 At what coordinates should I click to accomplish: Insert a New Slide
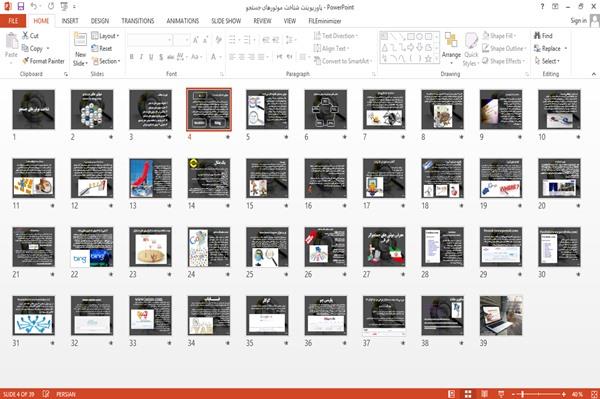80,50
